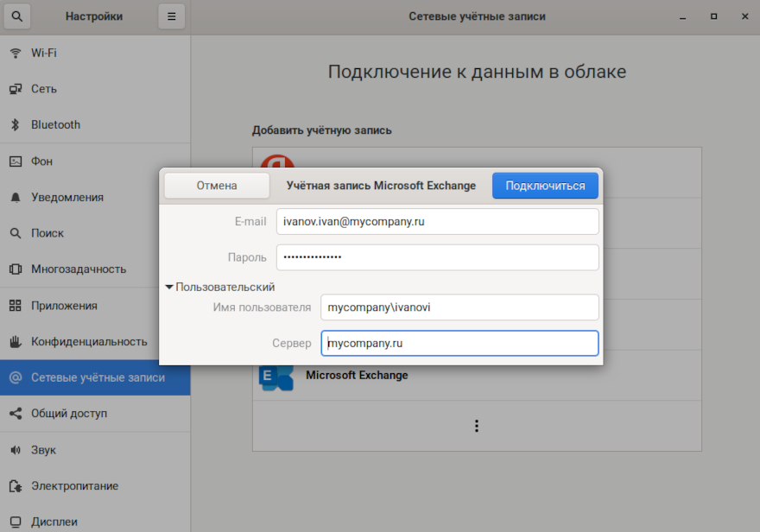
Task: Collapse the Пользовательский section
Action: click(169, 286)
